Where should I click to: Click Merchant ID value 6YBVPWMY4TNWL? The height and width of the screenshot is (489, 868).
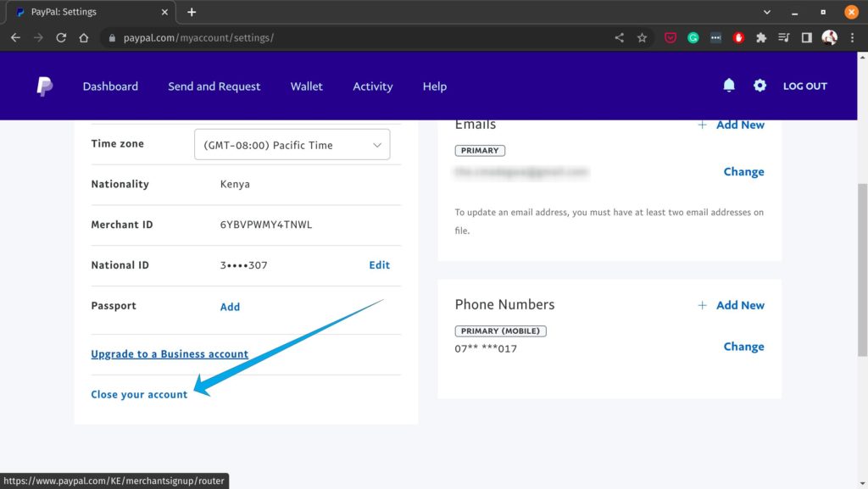[x=266, y=225]
